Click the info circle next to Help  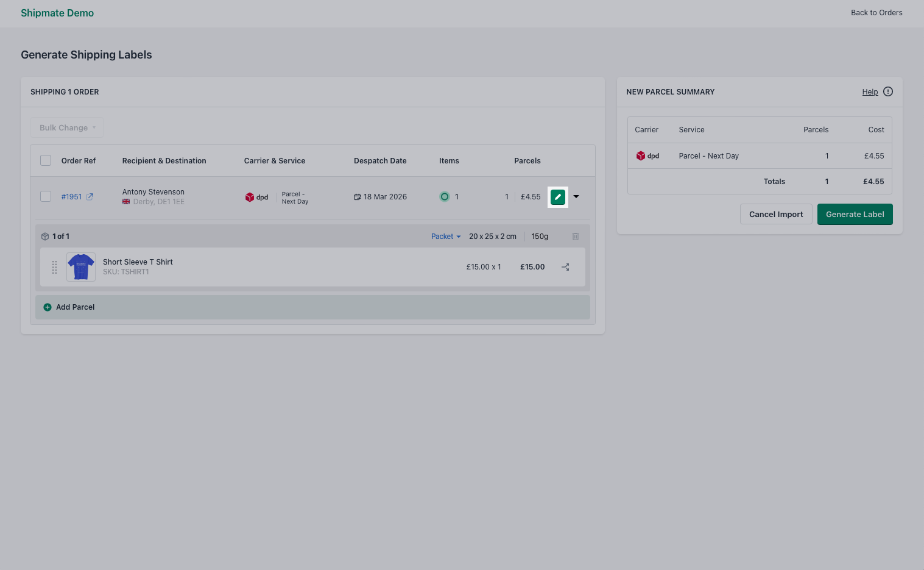887,91
